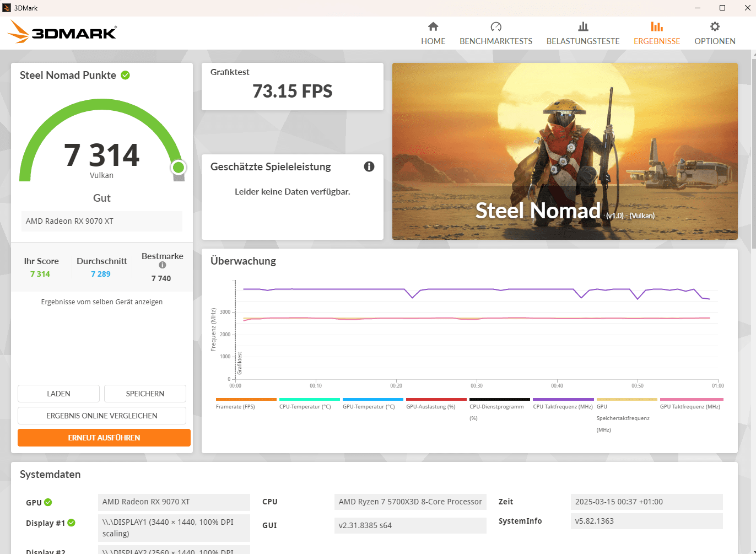Click the green verified icon beside GPU

coord(48,502)
